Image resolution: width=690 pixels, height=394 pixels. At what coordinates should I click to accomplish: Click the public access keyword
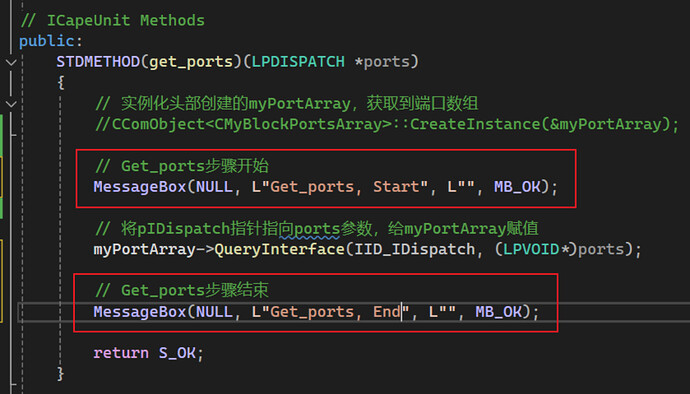[x=47, y=41]
